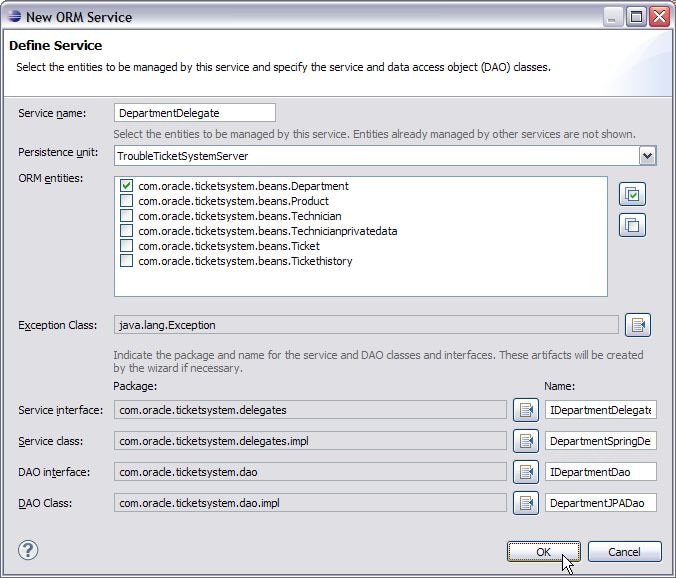
Task: Click the IDepartmentDao name field
Action: point(601,472)
